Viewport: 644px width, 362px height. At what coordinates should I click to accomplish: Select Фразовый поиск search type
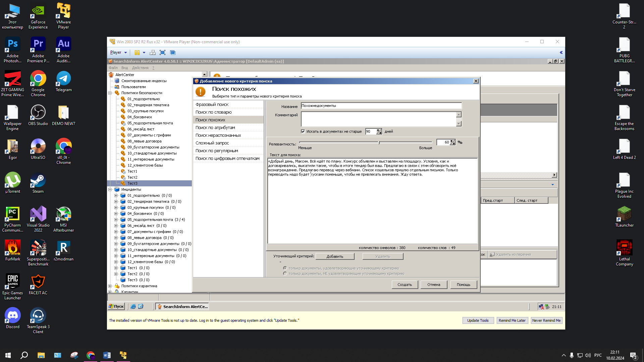coord(228,105)
